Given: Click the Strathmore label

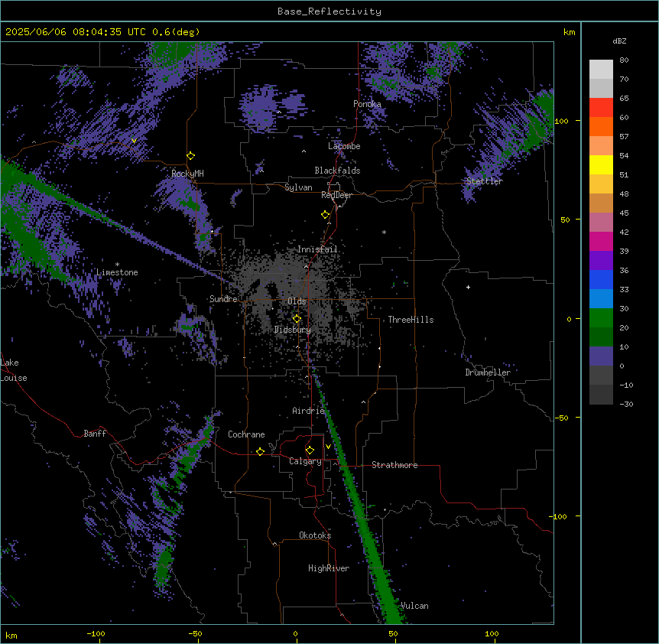Looking at the screenshot, I should [x=394, y=465].
